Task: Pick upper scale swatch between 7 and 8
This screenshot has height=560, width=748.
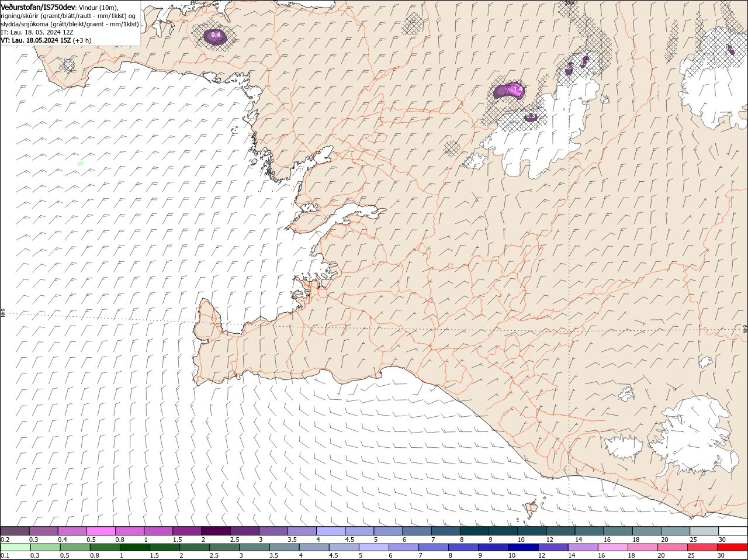Action: [445, 531]
